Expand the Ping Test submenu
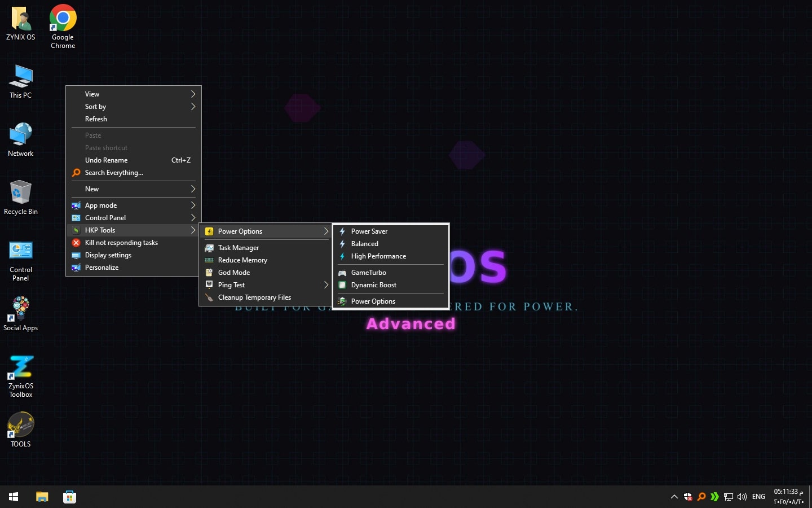The image size is (812, 508). coord(266,285)
